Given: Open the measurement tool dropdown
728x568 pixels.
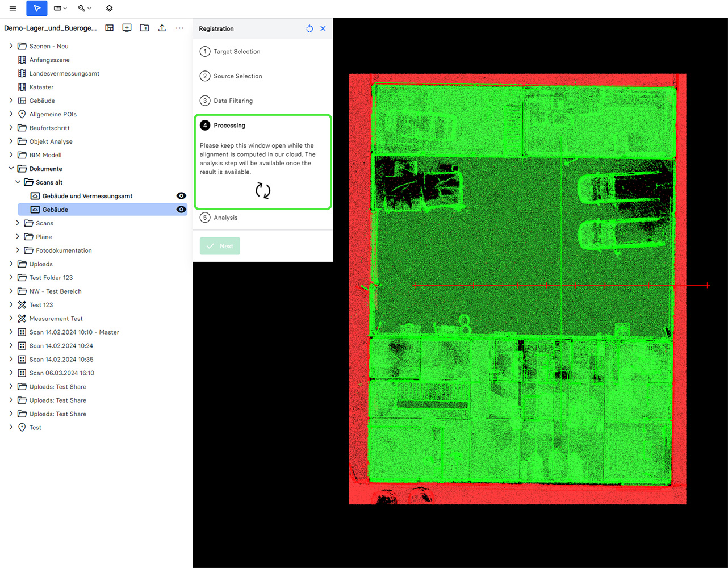Looking at the screenshot, I should point(60,9).
